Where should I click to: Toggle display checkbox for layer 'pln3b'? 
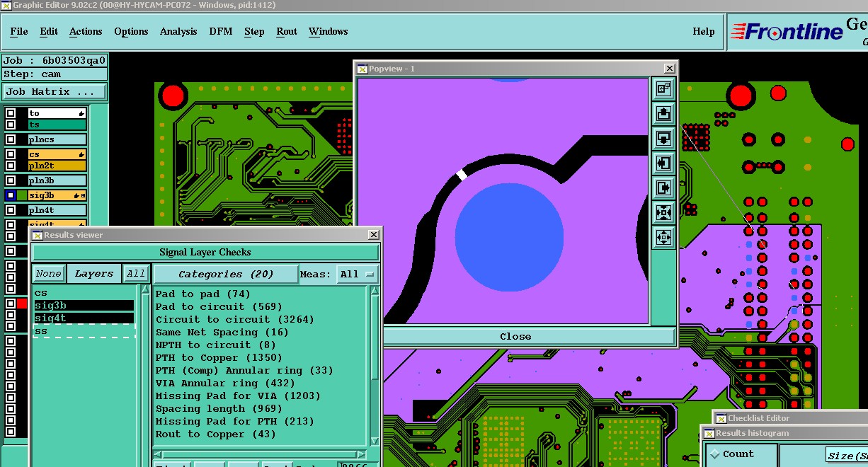pyautogui.click(x=11, y=180)
